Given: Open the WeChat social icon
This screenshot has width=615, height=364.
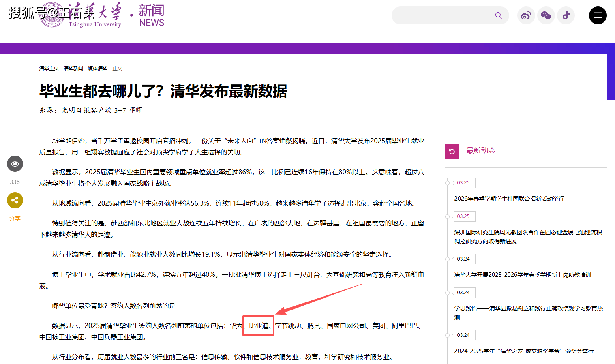Looking at the screenshot, I should [546, 15].
